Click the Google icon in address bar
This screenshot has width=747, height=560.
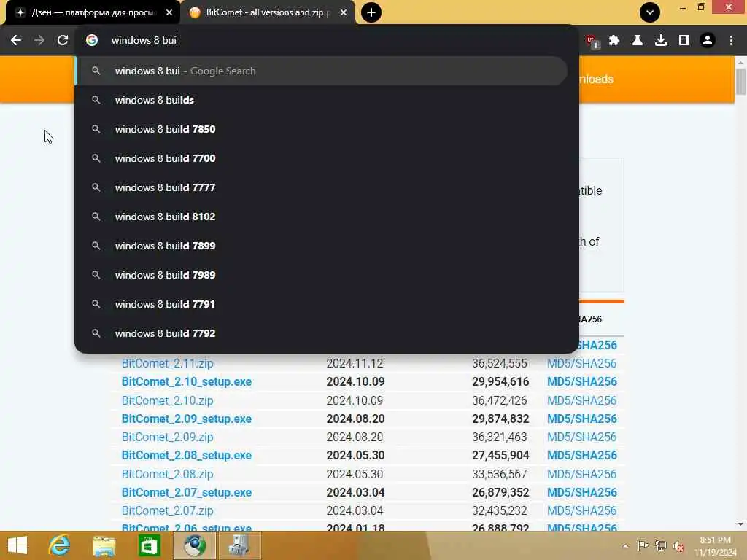[92, 41]
